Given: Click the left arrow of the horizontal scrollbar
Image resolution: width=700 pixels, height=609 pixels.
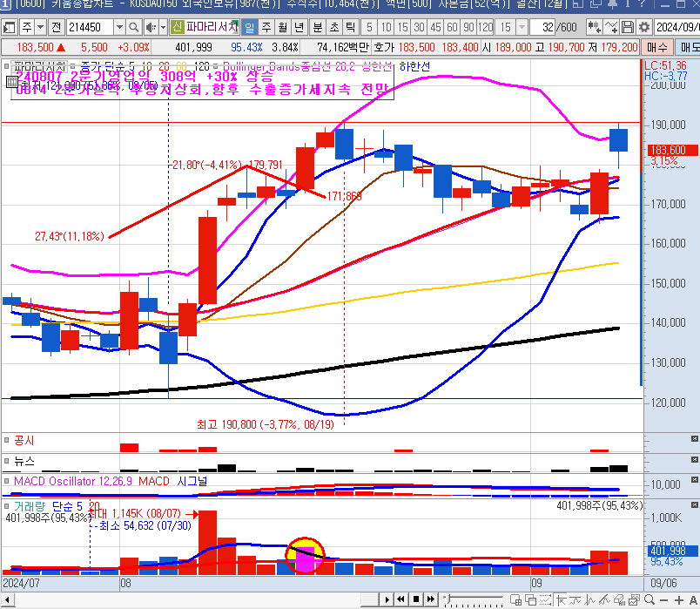Looking at the screenshot, I should click(x=8, y=599).
